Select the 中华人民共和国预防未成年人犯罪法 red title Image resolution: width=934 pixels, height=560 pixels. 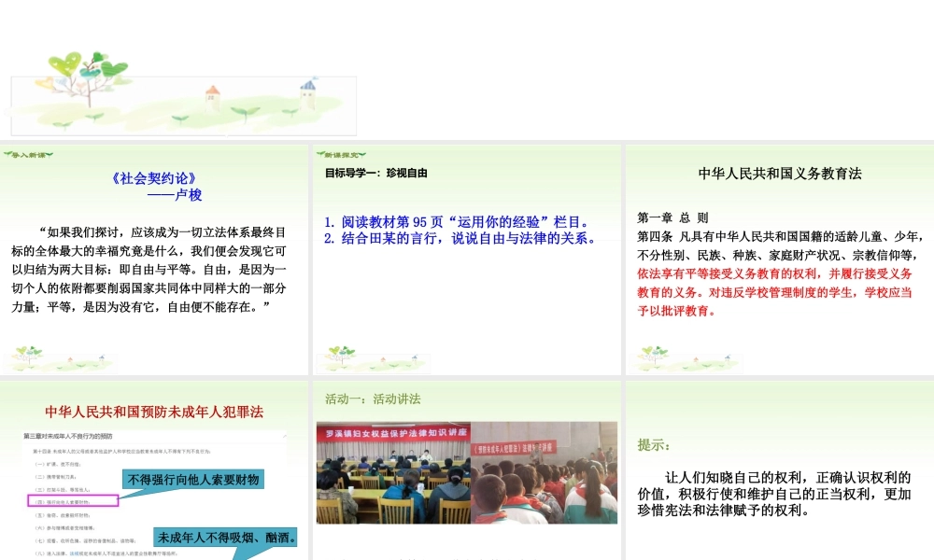[x=154, y=412]
